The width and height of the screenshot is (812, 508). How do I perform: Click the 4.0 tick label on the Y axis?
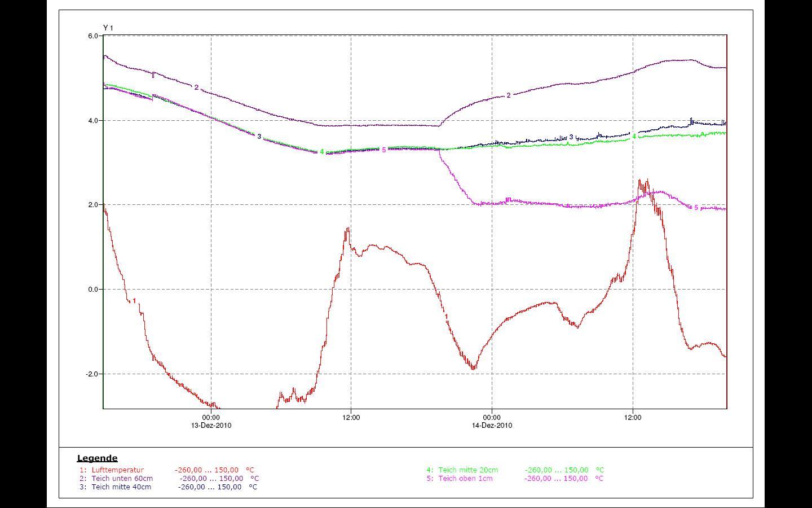coord(92,121)
